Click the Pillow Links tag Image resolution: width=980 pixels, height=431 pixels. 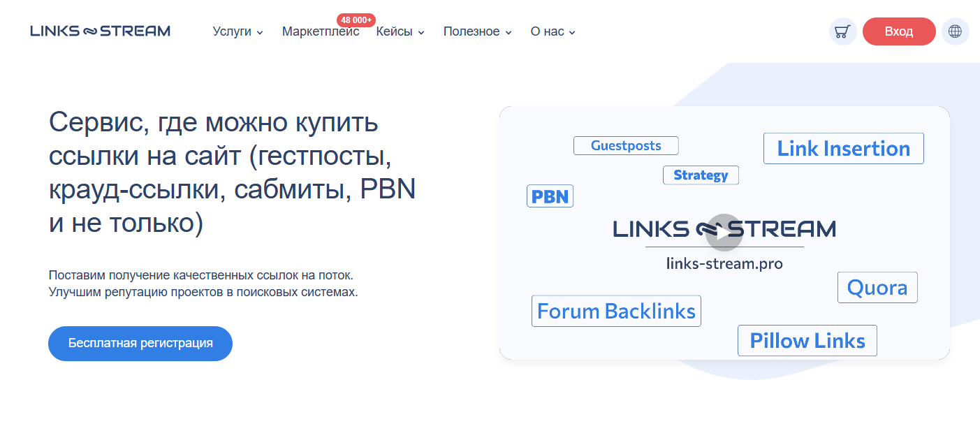pos(807,340)
